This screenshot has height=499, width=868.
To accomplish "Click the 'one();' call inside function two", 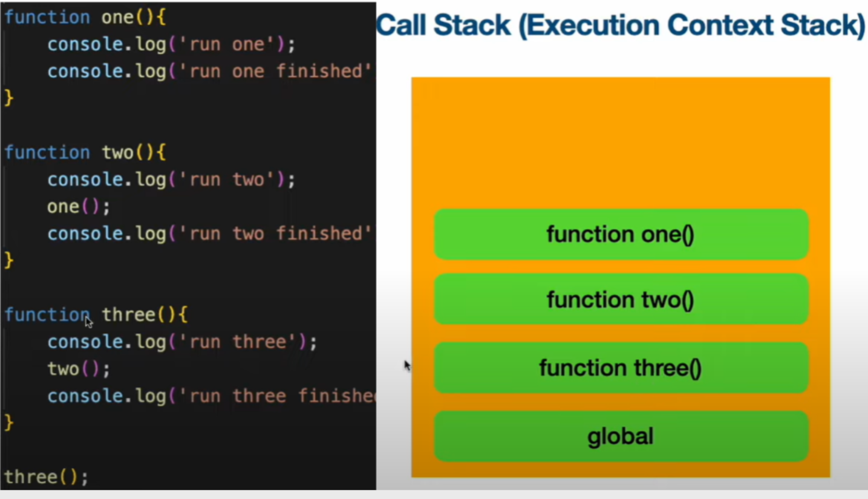I will (79, 207).
